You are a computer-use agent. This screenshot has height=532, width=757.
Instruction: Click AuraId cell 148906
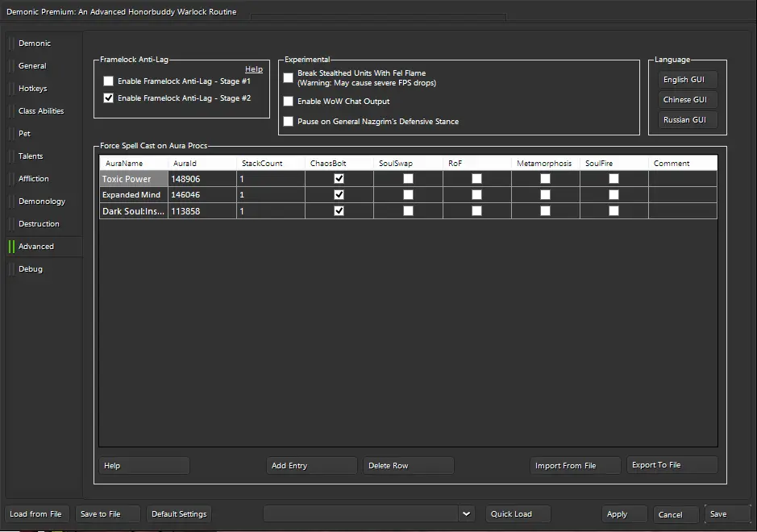(202, 179)
